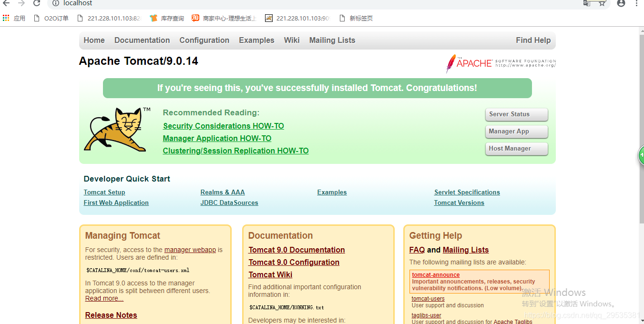
Task: Reload the page with refresh icon
Action: click(x=36, y=3)
